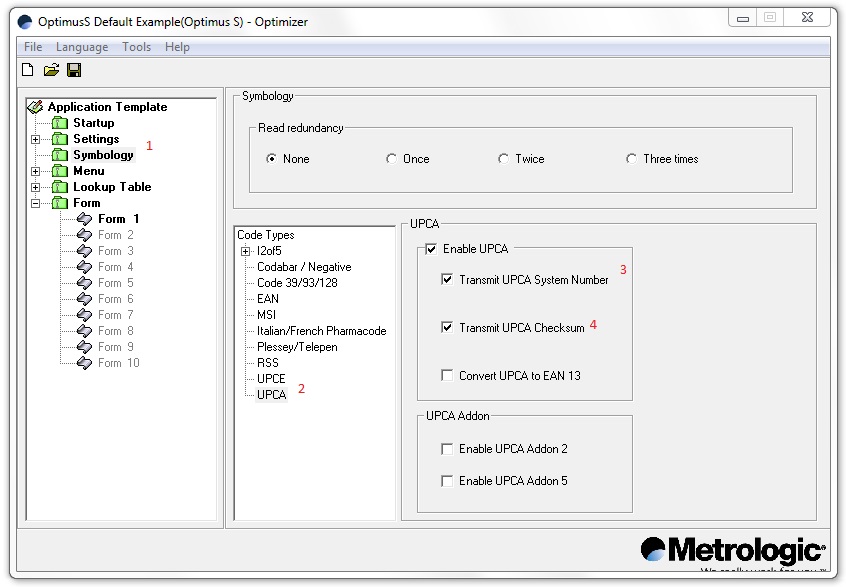Click the Optimizer app icon in title bar
The image size is (846, 587).
tap(25, 22)
